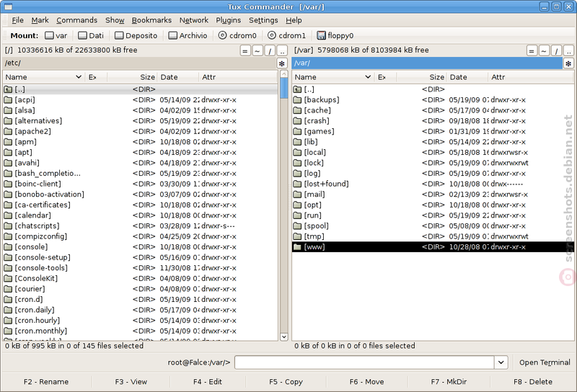Click F2 - Rename button

point(46,382)
